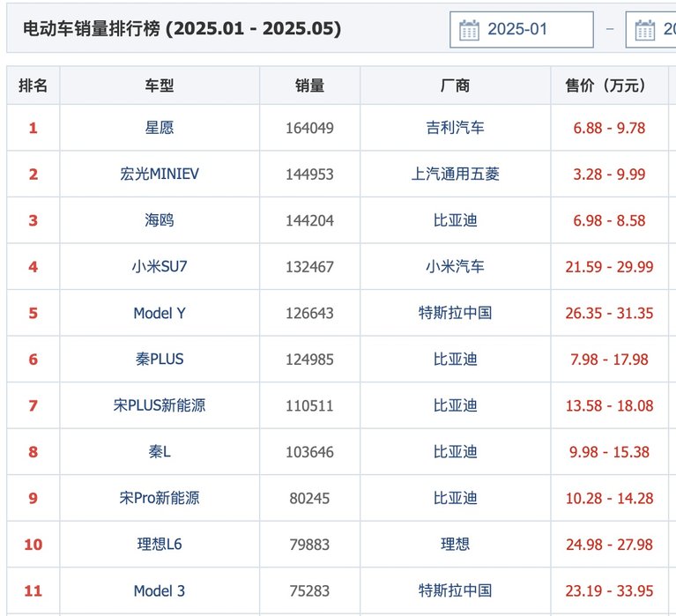Click the Model Y link
The width and height of the screenshot is (676, 616).
click(x=160, y=313)
